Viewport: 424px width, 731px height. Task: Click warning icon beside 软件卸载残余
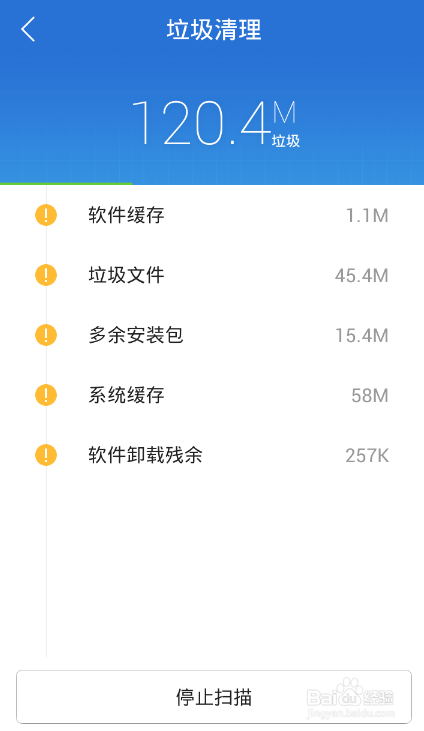46,455
